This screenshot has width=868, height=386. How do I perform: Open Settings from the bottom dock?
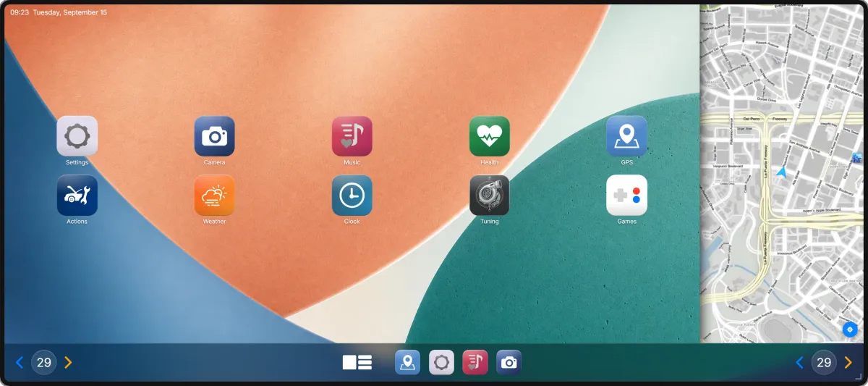441,362
